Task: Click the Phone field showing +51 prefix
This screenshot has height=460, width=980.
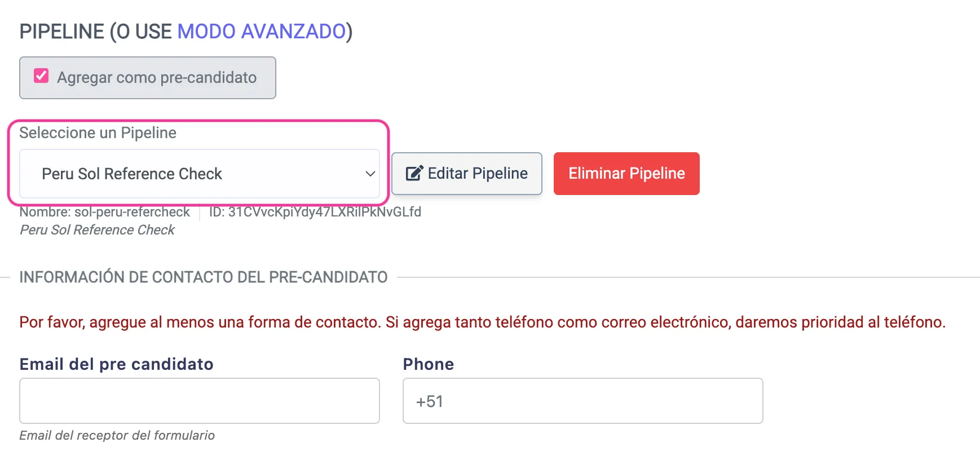Action: [x=582, y=401]
